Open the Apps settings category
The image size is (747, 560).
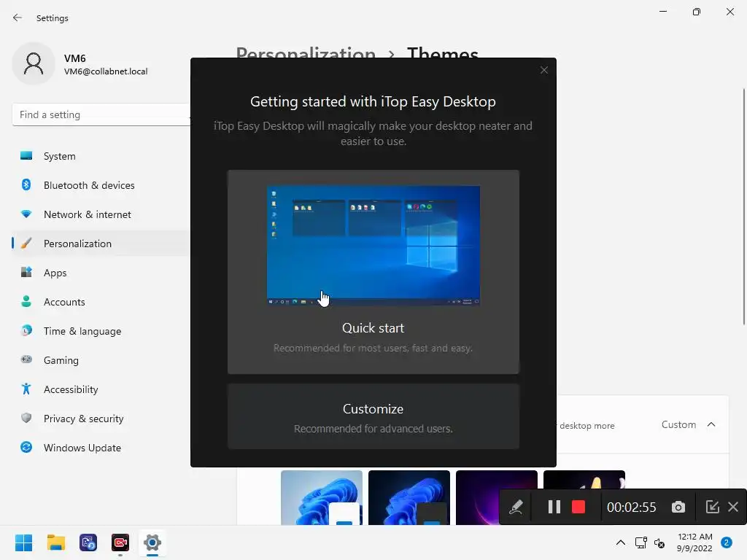click(101, 273)
